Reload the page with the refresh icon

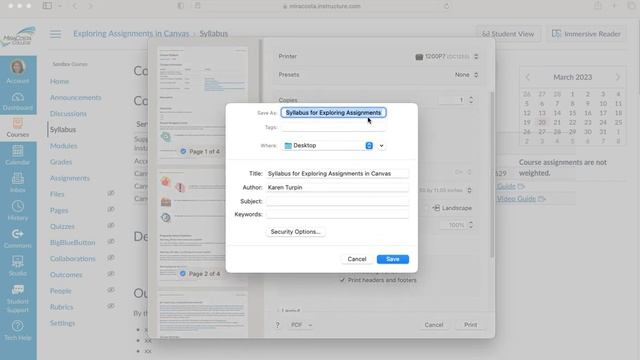(x=447, y=6)
